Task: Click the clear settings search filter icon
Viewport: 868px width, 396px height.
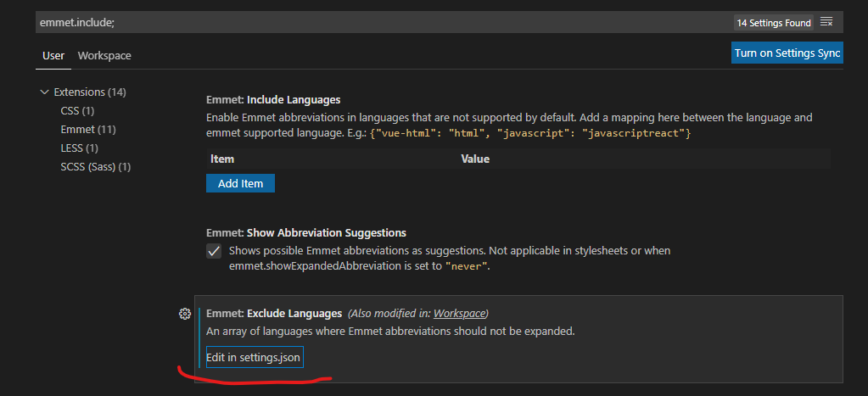Action: pos(826,22)
